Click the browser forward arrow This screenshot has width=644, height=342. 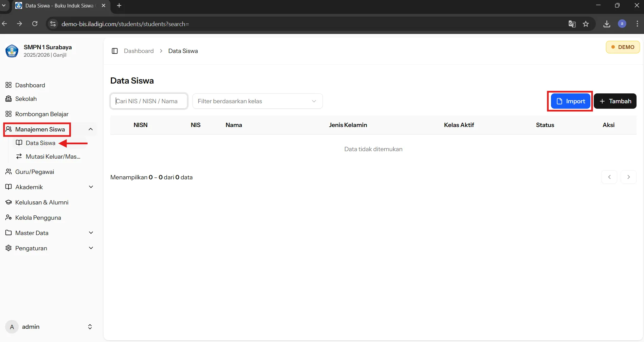pyautogui.click(x=19, y=24)
